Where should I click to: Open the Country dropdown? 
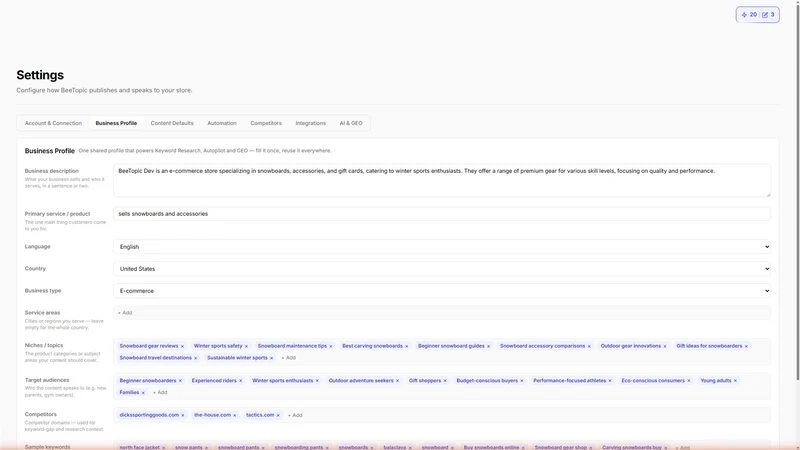click(x=442, y=269)
